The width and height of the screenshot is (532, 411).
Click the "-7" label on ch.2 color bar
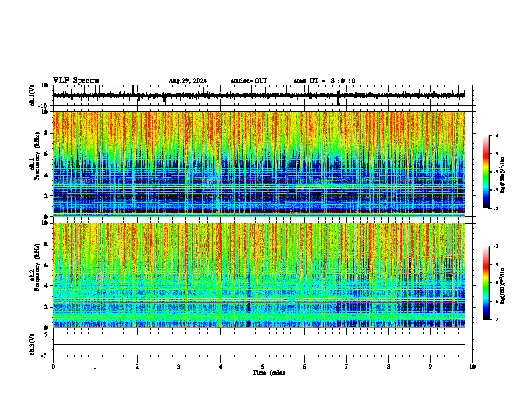click(x=496, y=319)
